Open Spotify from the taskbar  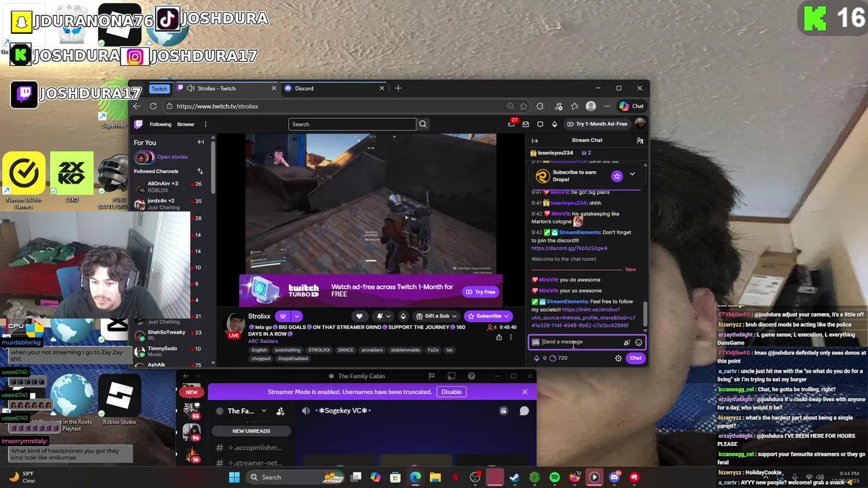(x=555, y=477)
